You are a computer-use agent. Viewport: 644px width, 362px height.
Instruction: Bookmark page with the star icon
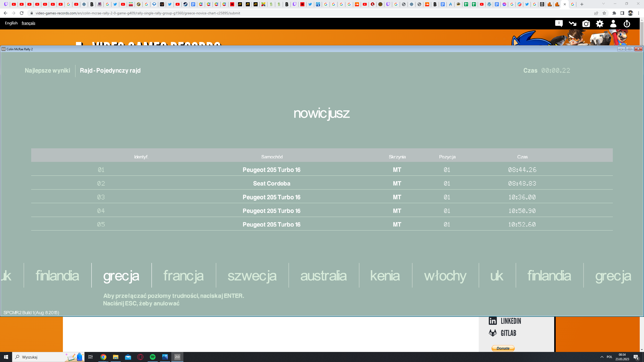coord(604,13)
